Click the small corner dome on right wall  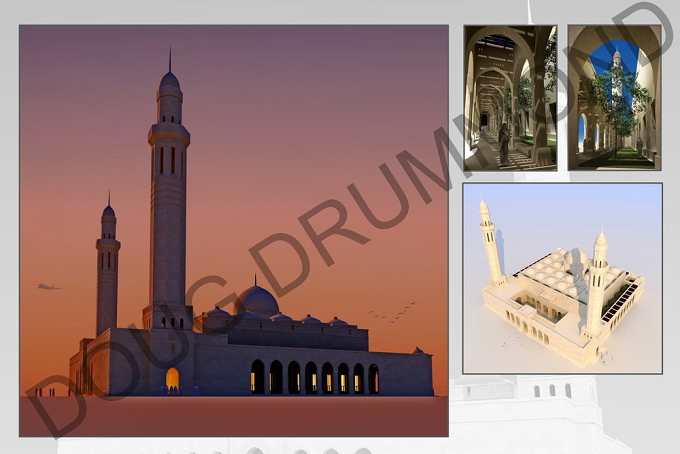click(x=418, y=350)
